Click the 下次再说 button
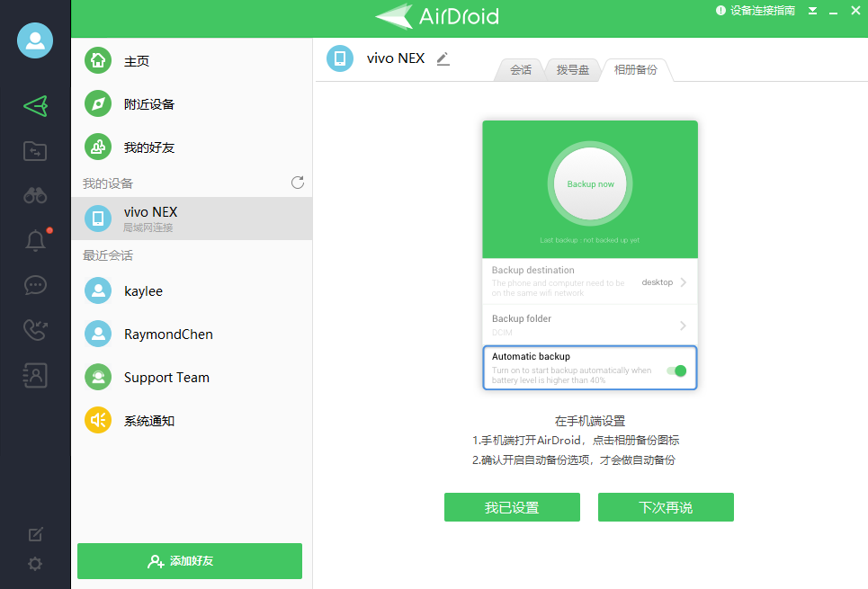The height and width of the screenshot is (589, 868). tap(666, 507)
